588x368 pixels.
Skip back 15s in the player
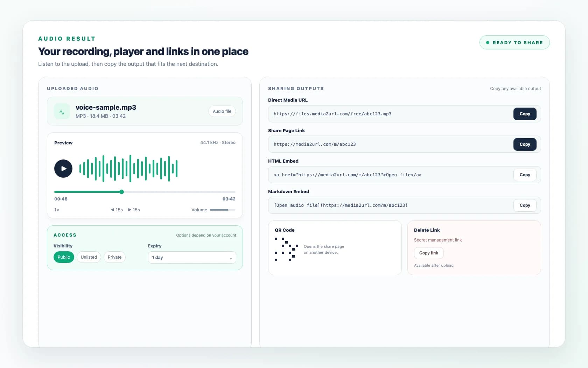pyautogui.click(x=117, y=210)
